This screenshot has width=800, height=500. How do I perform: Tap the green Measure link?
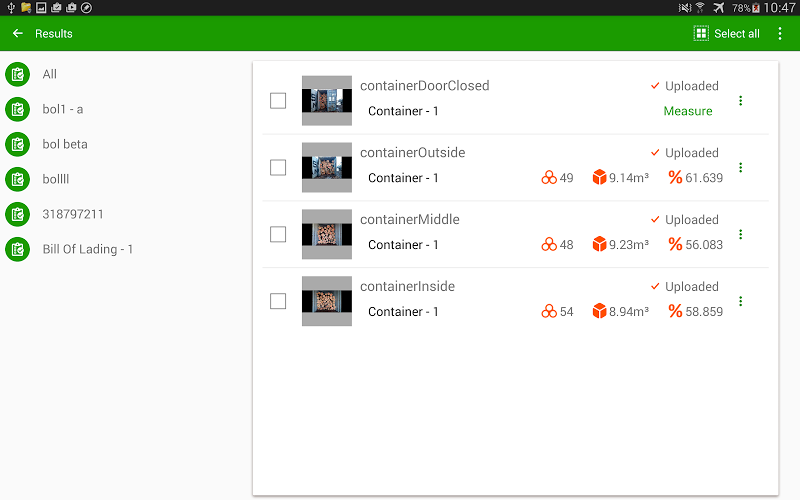pyautogui.click(x=688, y=111)
